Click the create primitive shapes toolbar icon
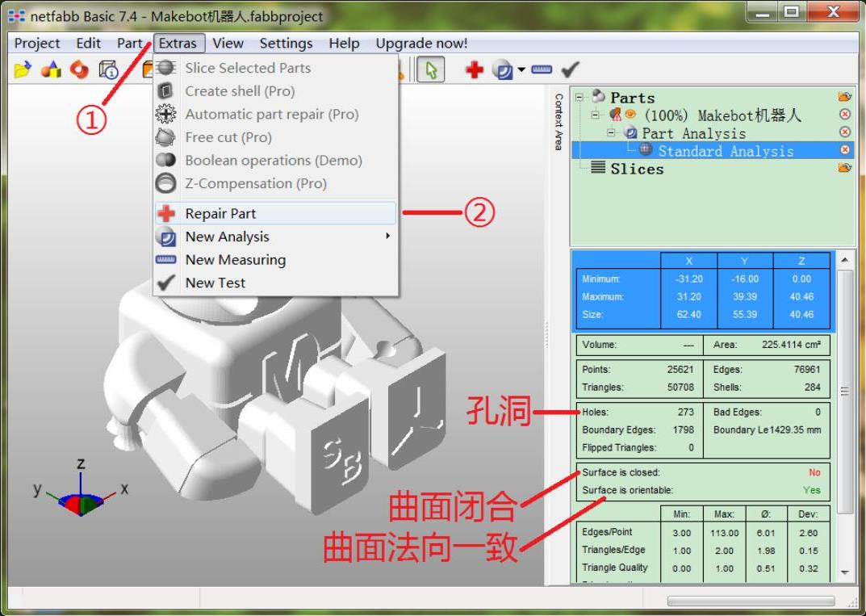 point(52,69)
